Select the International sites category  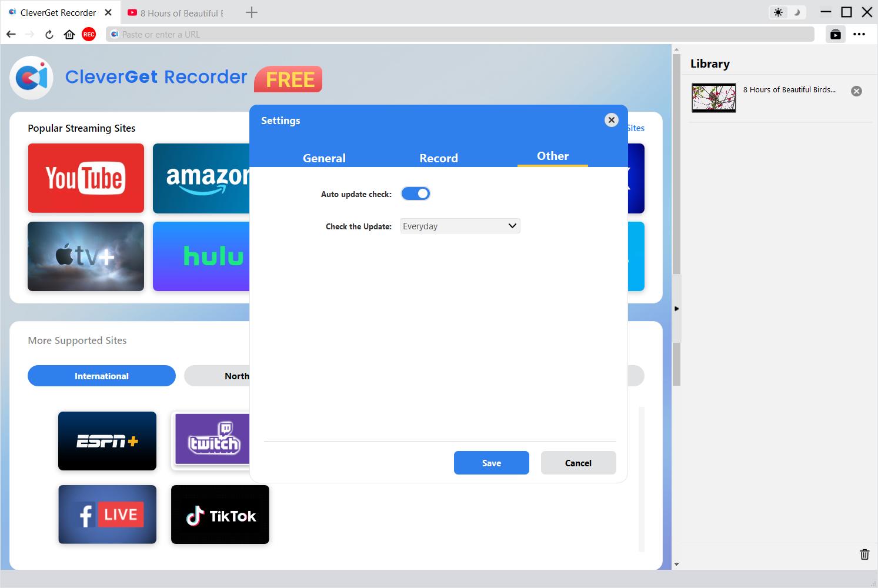[102, 376]
